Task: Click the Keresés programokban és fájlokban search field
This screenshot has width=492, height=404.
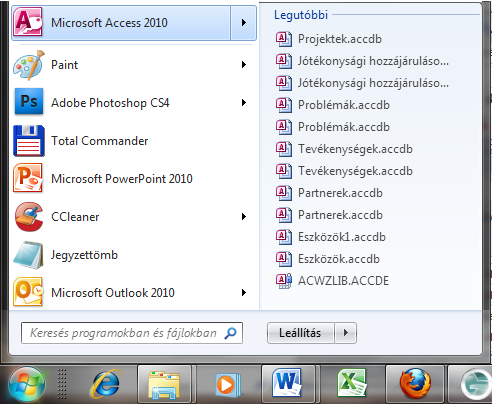Action: (132, 333)
